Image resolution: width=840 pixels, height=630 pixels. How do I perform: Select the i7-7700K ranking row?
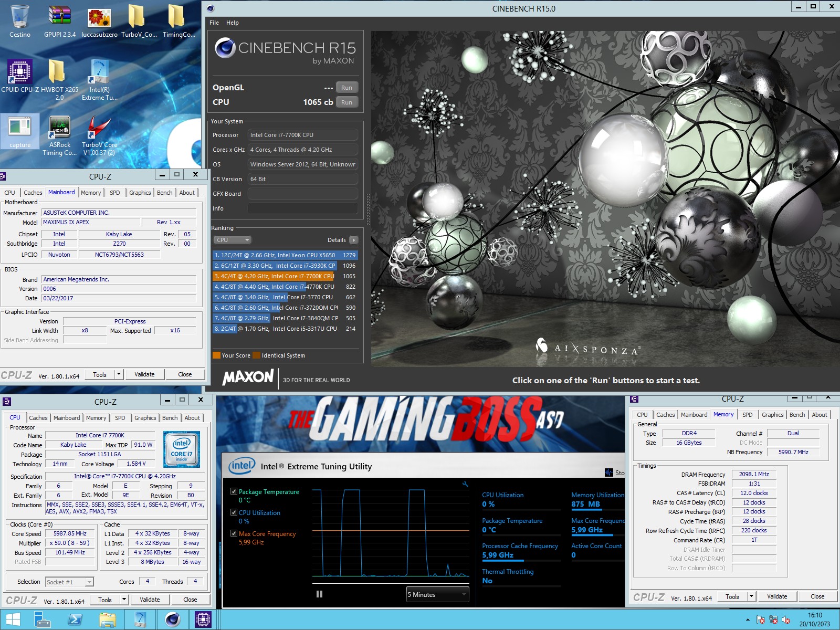point(285,276)
